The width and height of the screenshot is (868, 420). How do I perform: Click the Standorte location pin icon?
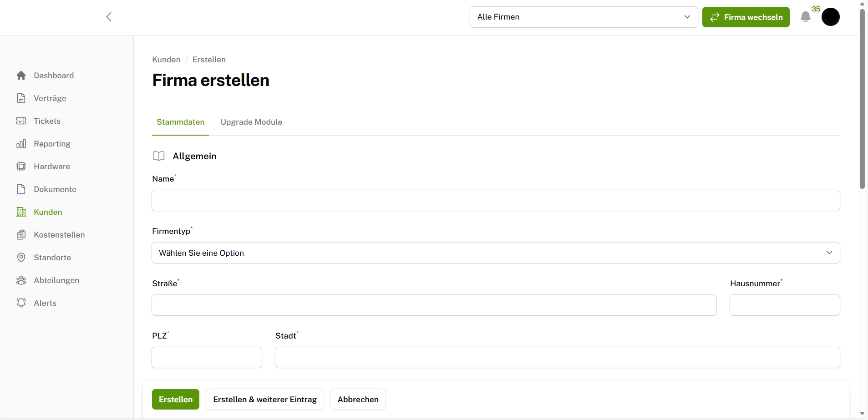pyautogui.click(x=21, y=258)
